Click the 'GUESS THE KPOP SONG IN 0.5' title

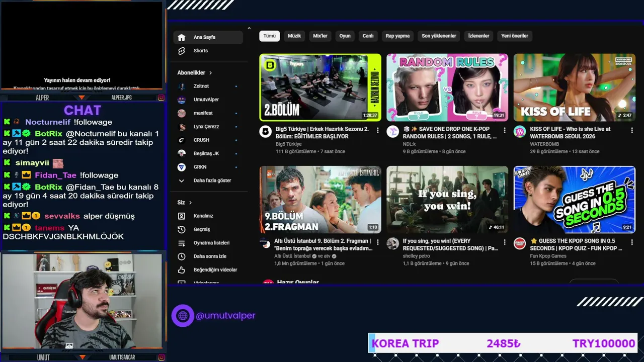(x=576, y=244)
